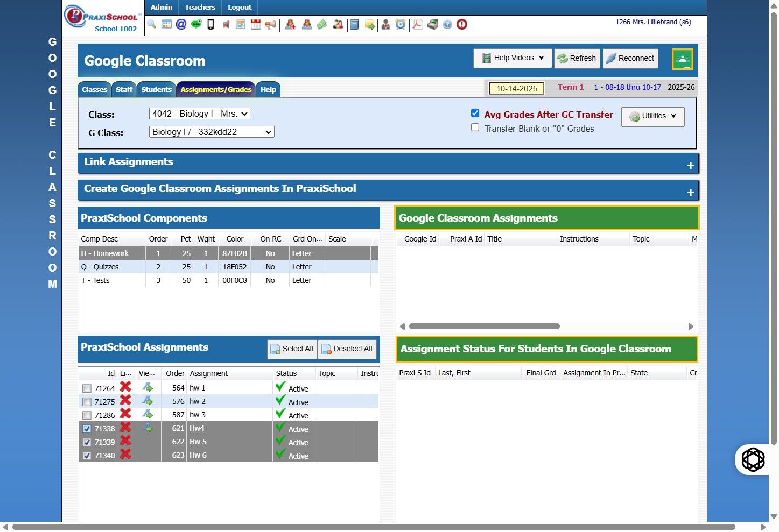Screen dimensions: 779x532
Task: Open the Help Videos dropdown
Action: tap(514, 58)
